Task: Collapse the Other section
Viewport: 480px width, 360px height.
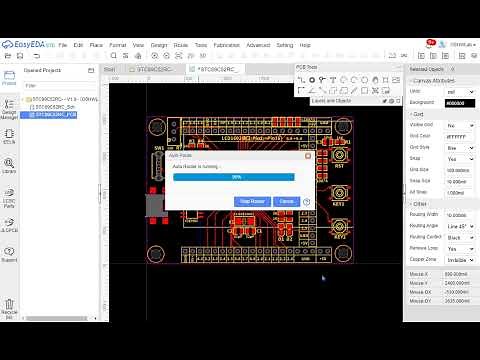Action: pos(418,204)
